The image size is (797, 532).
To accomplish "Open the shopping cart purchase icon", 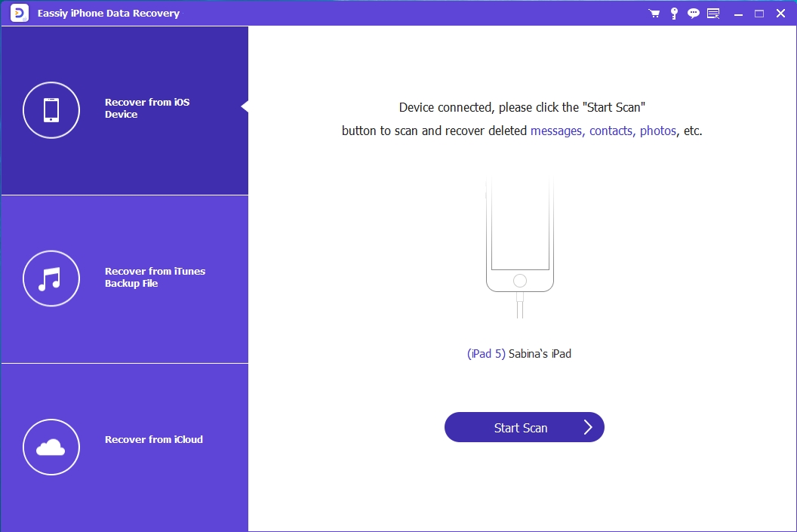I will [654, 13].
